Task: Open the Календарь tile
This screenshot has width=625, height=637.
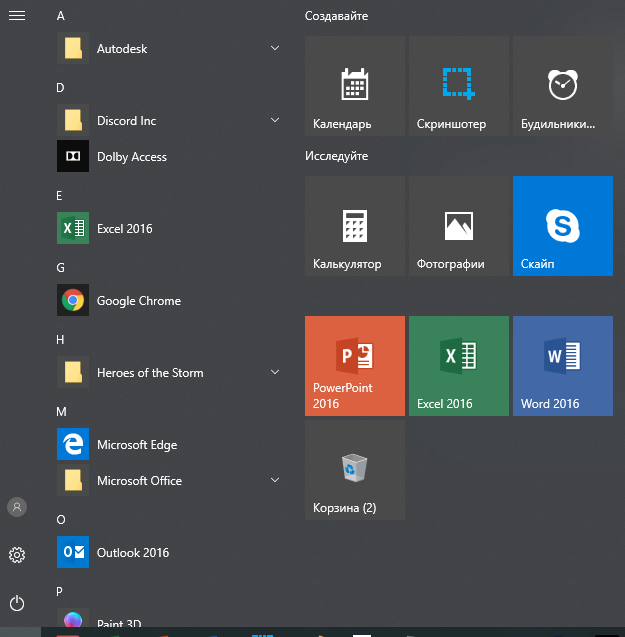Action: (355, 86)
